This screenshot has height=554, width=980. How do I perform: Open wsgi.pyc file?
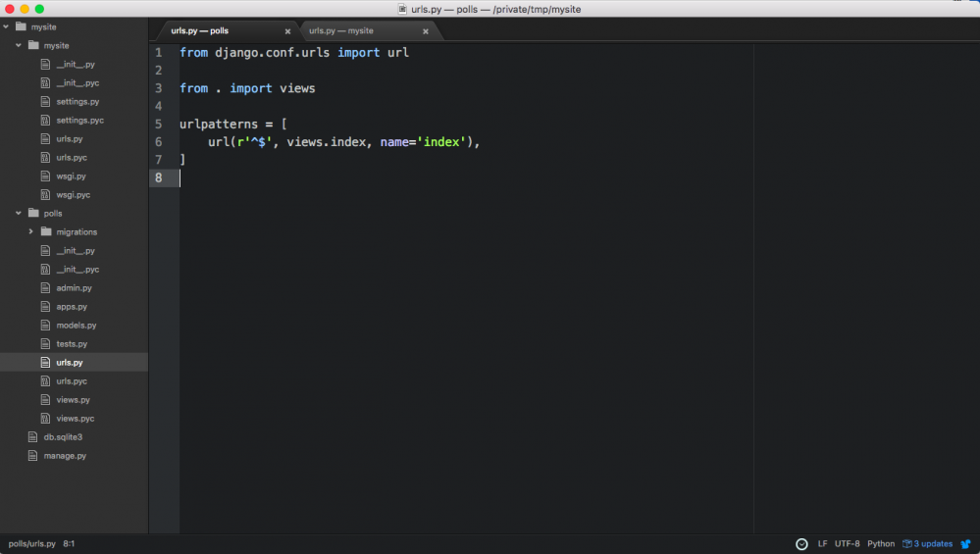(74, 195)
